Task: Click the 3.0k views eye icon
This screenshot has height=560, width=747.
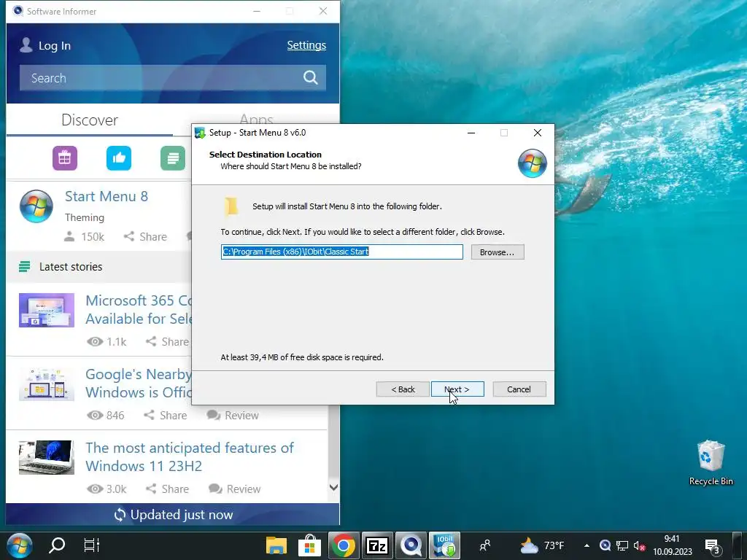Action: pyautogui.click(x=95, y=489)
